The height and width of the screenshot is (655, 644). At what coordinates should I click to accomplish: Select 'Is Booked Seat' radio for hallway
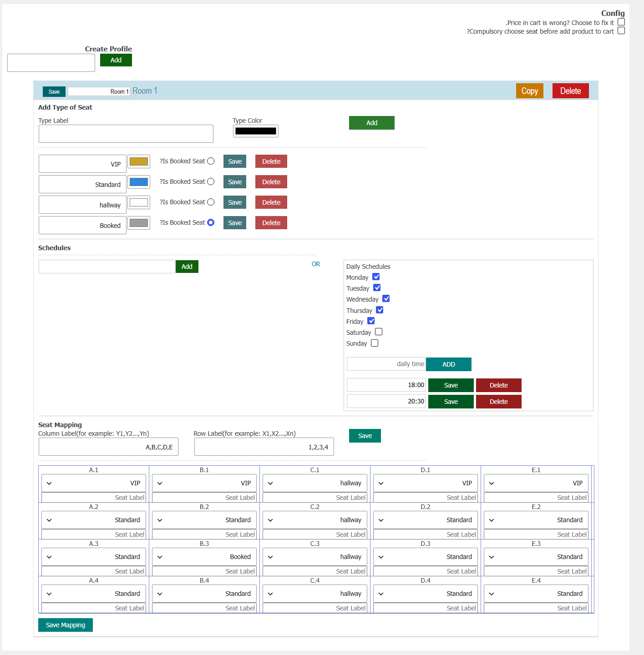pyautogui.click(x=211, y=202)
